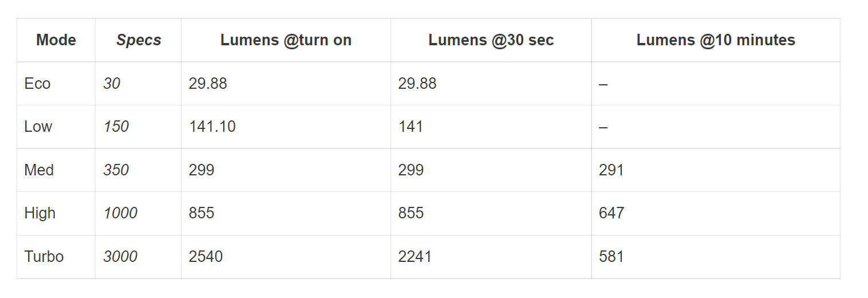
Task: Select the Med mode cell
Action: 39,170
